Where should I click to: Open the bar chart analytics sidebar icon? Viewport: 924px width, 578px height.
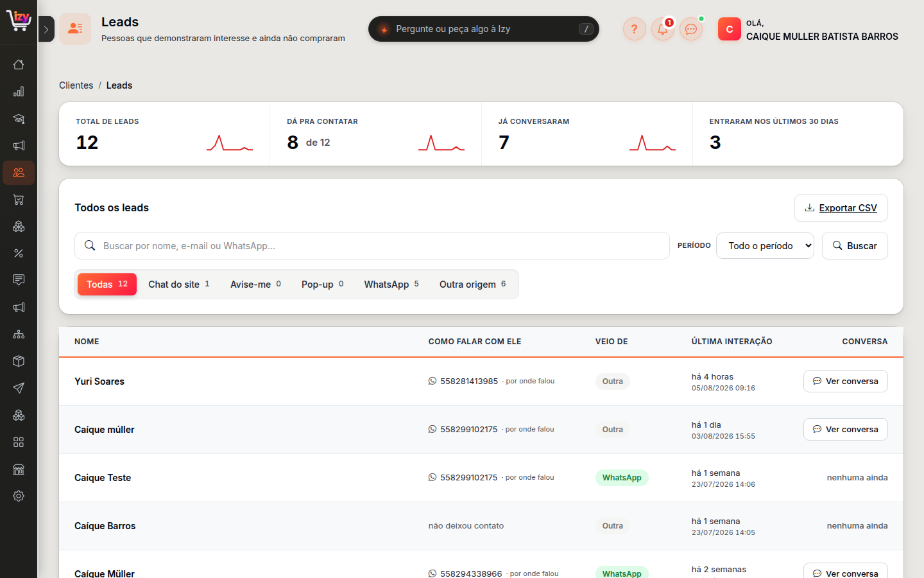coord(19,91)
